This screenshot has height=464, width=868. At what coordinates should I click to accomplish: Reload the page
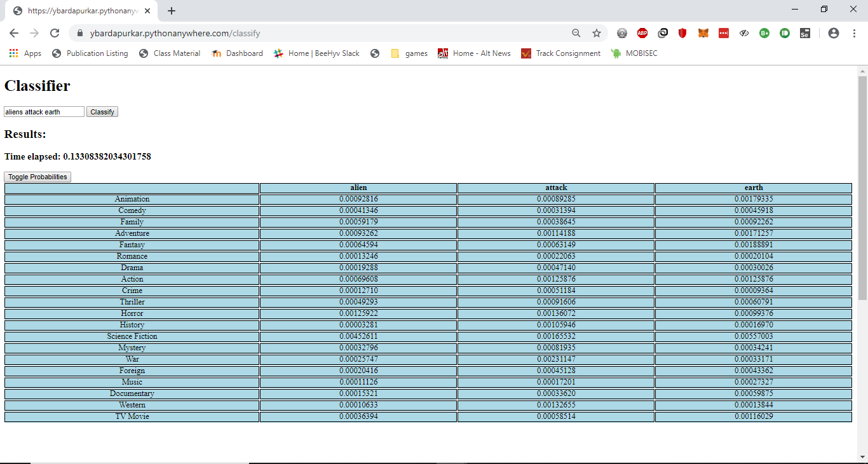point(55,33)
